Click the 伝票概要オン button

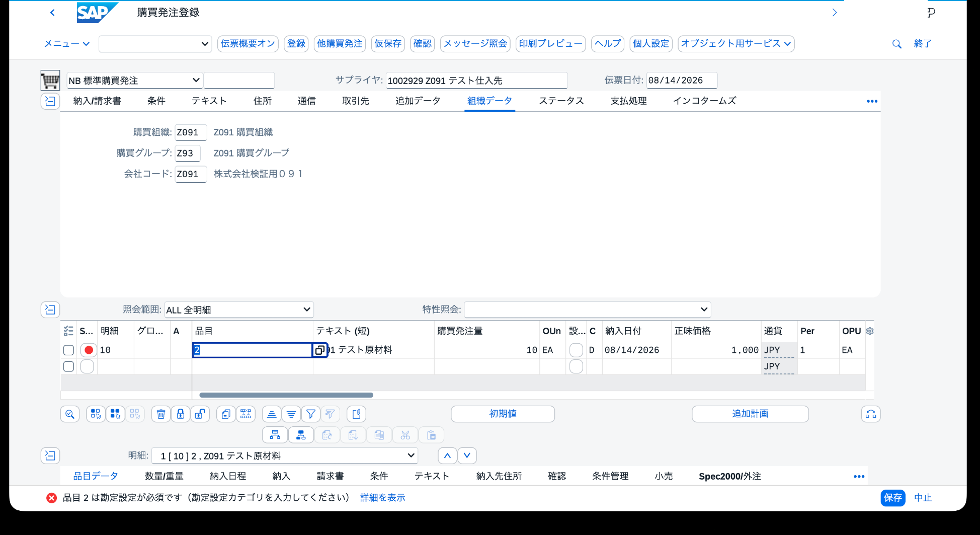coord(248,44)
